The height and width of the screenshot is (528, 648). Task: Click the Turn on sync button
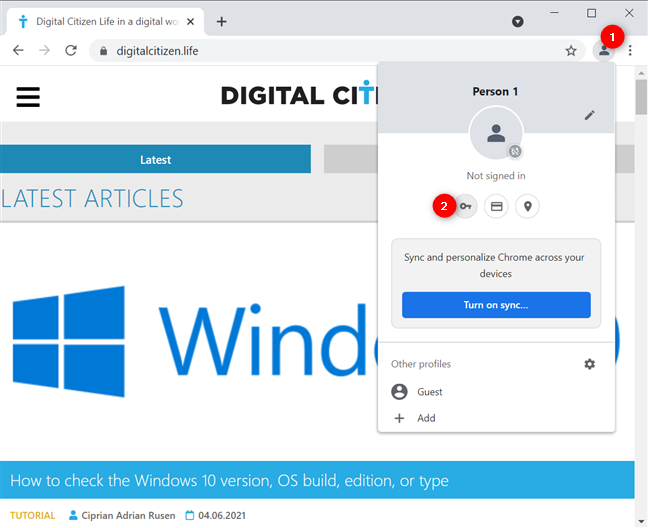496,305
